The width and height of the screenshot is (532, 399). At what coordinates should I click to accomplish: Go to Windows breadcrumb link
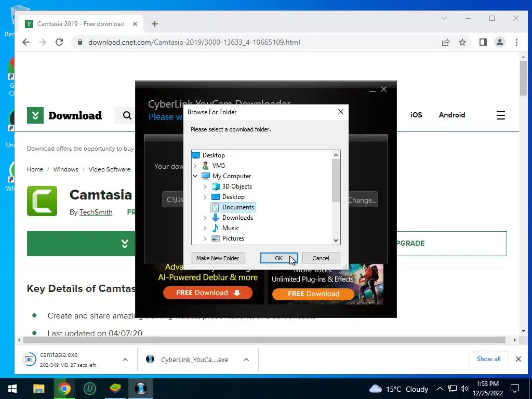point(66,169)
